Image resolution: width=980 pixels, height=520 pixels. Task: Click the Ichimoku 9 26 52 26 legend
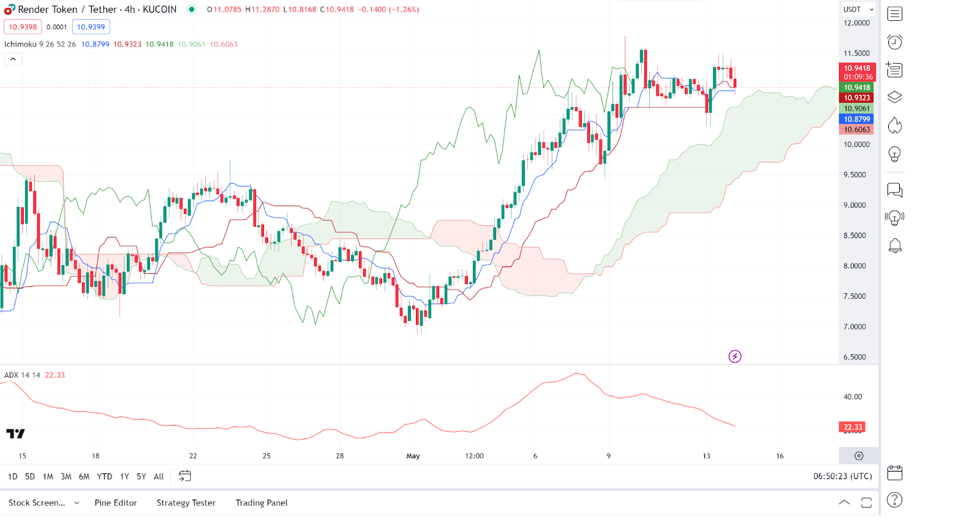pyautogui.click(x=40, y=44)
